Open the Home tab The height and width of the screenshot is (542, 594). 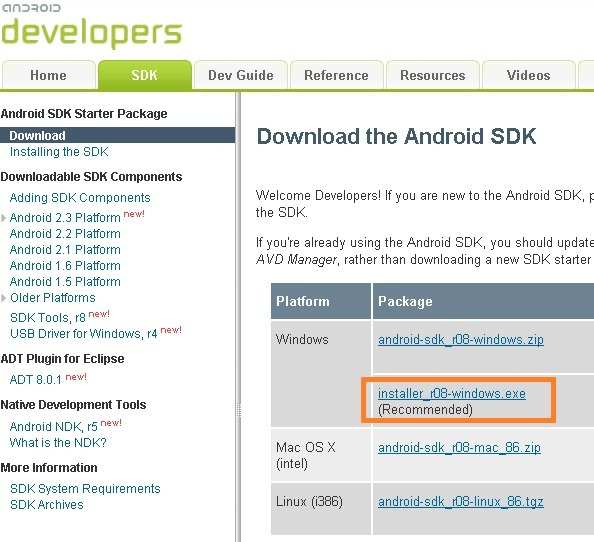click(x=48, y=75)
